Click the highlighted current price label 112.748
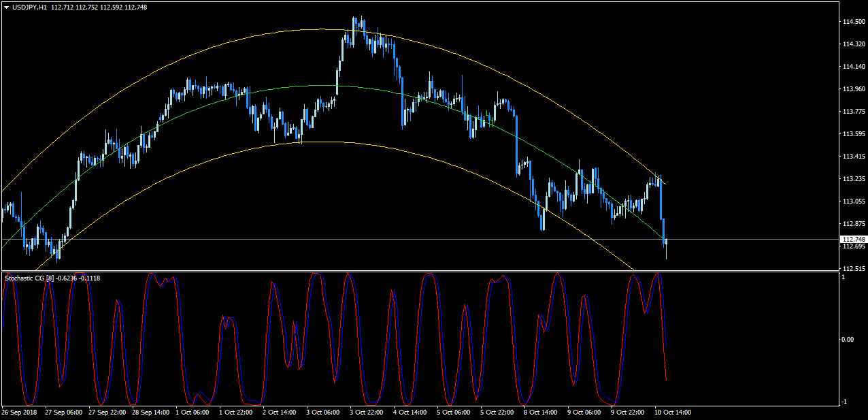This screenshot has width=868, height=420. click(853, 240)
